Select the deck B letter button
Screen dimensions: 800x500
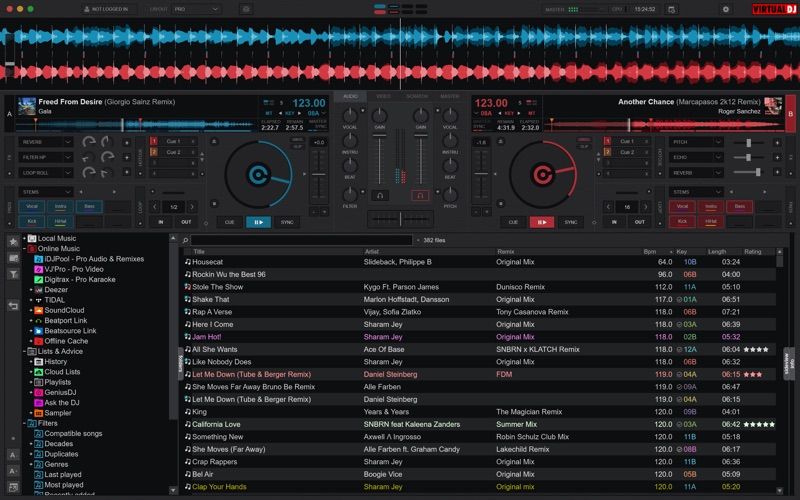coord(791,114)
